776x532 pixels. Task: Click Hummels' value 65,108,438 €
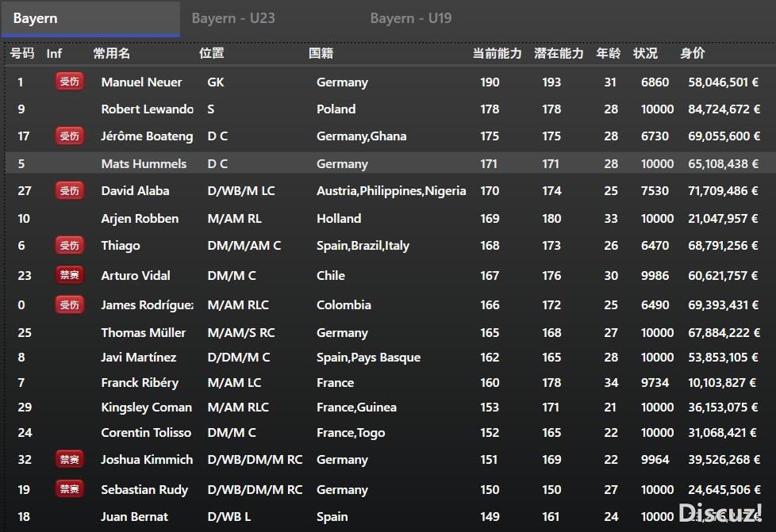(723, 163)
